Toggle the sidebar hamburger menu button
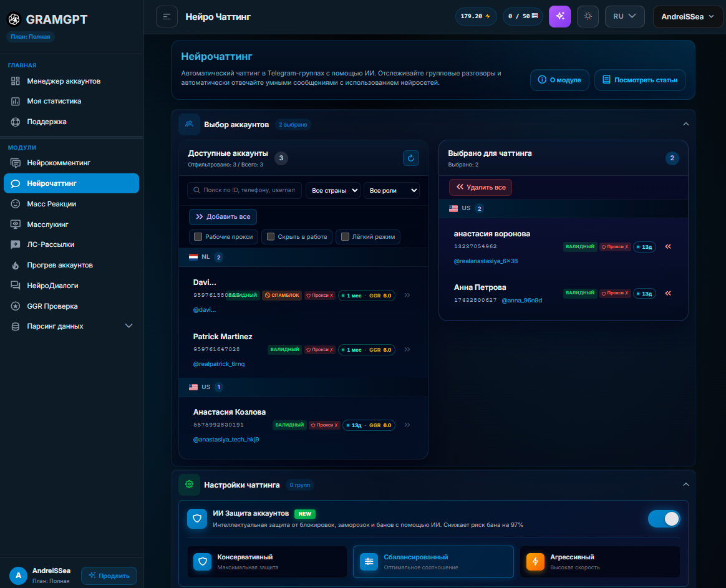This screenshot has width=726, height=588. click(x=167, y=17)
